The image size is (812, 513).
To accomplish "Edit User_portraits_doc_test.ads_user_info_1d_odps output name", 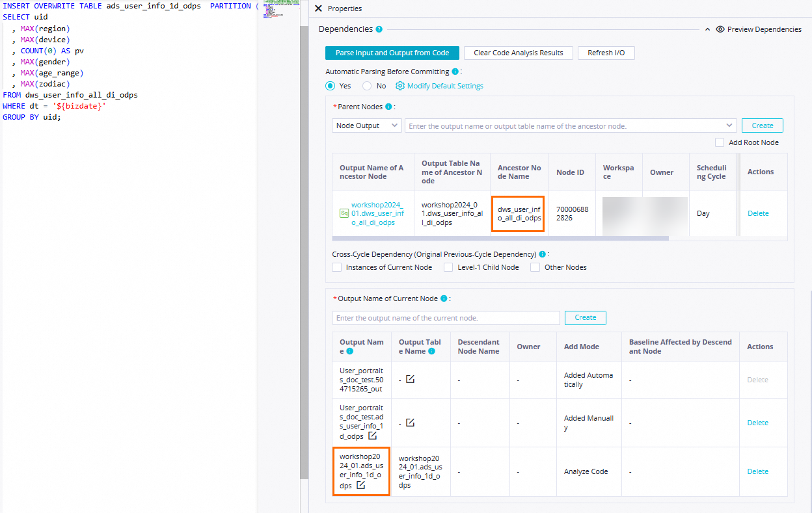I will click(x=372, y=436).
